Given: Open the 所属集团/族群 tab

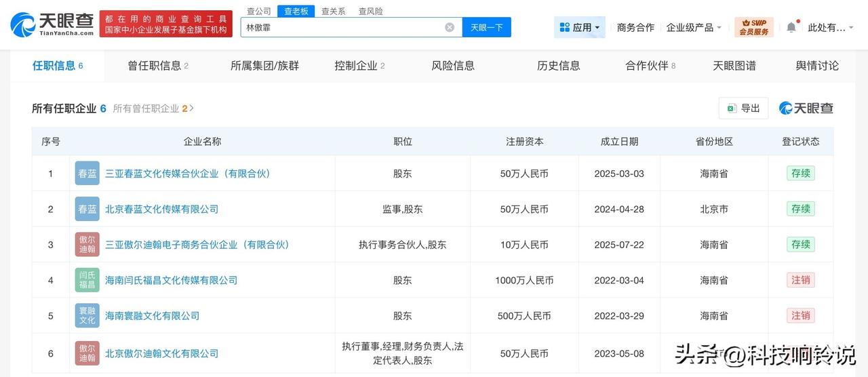Looking at the screenshot, I should (x=264, y=66).
